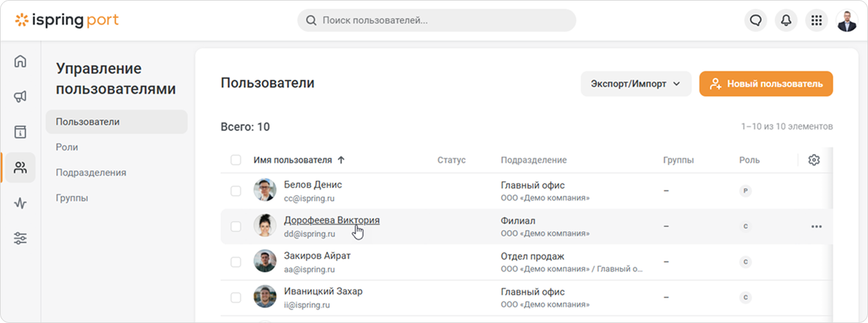The width and height of the screenshot is (868, 323).
Task: Open the Дорофеева Виктория profile link
Action: pyautogui.click(x=332, y=220)
